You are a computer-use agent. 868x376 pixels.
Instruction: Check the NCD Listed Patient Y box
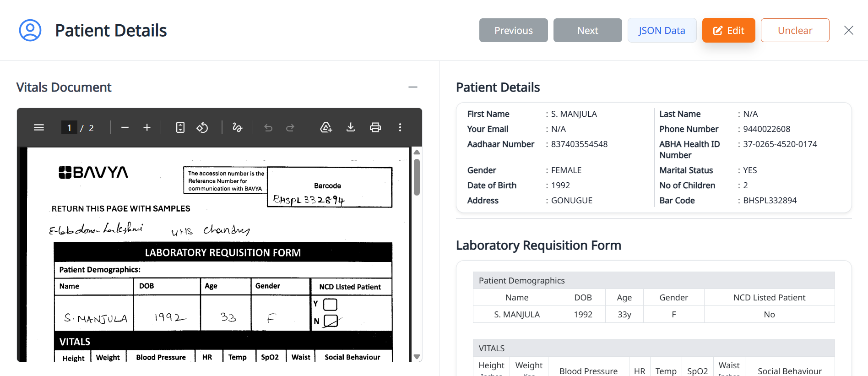tap(330, 305)
